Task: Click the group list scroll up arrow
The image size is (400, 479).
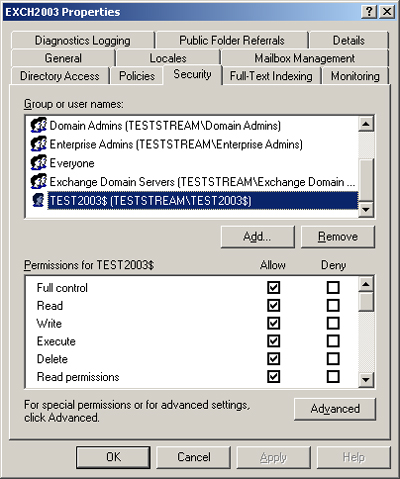Action: [x=366, y=124]
